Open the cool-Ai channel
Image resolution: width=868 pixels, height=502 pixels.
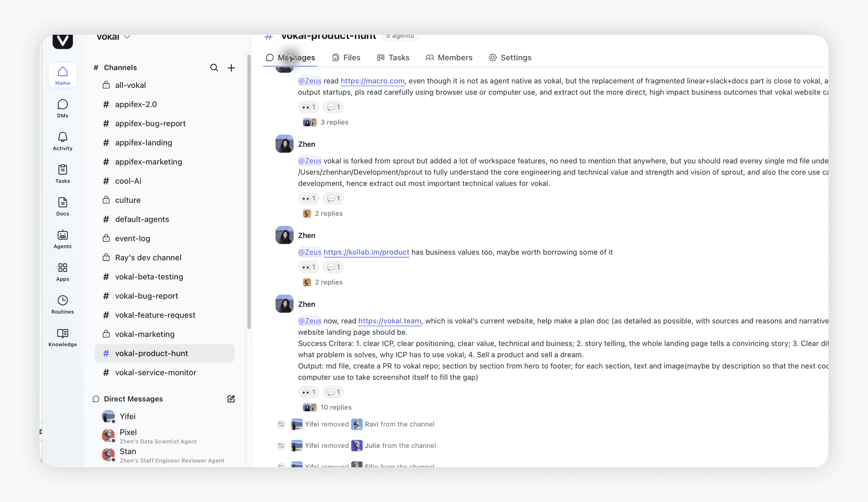164,181
